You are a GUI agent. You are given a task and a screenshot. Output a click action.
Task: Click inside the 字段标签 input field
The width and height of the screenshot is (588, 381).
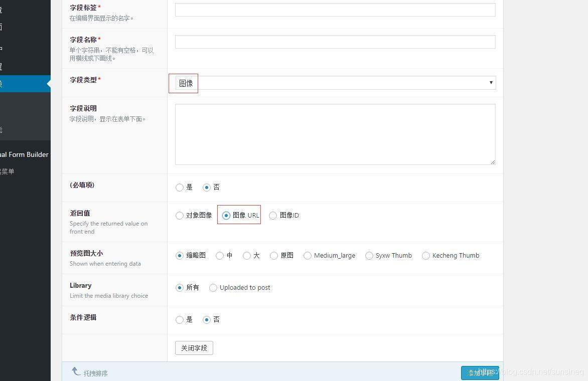335,9
